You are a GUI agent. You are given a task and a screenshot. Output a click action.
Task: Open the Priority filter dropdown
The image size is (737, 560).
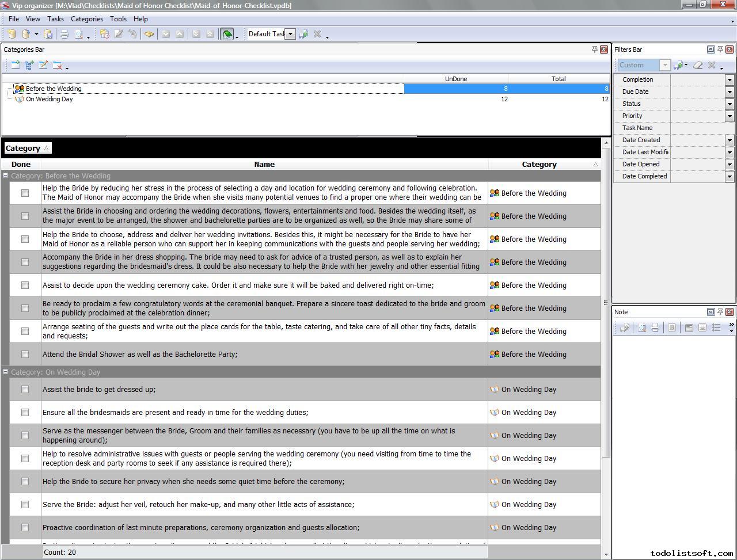(x=730, y=116)
